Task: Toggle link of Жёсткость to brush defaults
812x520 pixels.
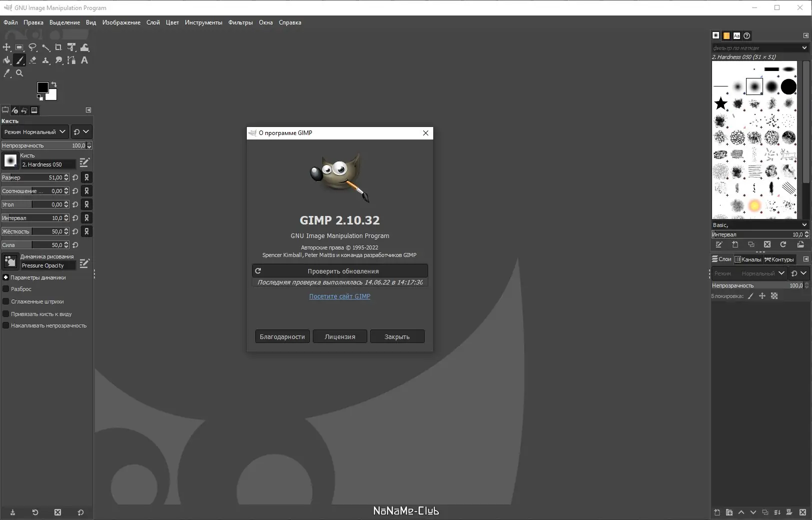Action: pyautogui.click(x=87, y=231)
